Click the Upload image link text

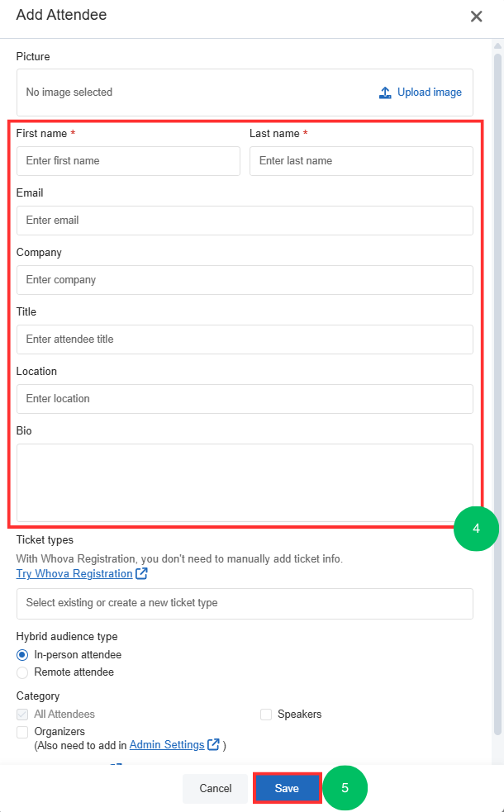click(430, 93)
